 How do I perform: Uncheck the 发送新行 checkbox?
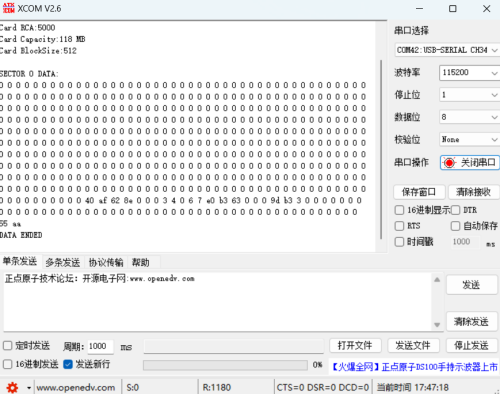[x=68, y=364]
